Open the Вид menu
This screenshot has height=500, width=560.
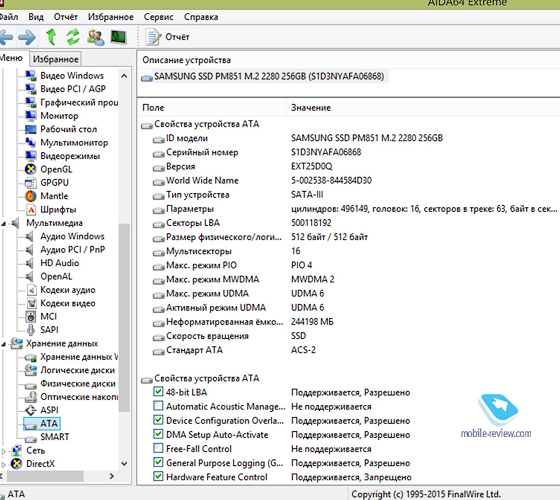[36, 17]
